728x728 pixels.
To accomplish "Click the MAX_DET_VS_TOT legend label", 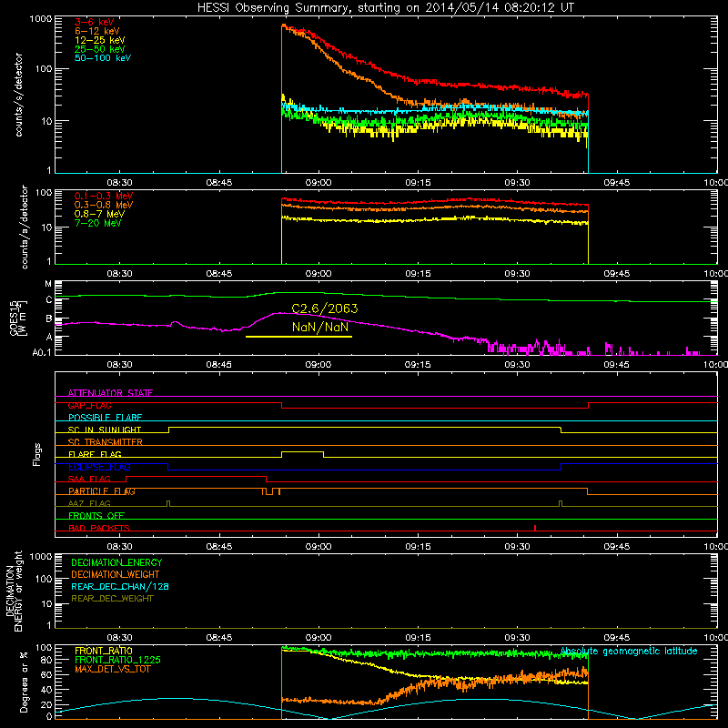I will coord(112,669).
